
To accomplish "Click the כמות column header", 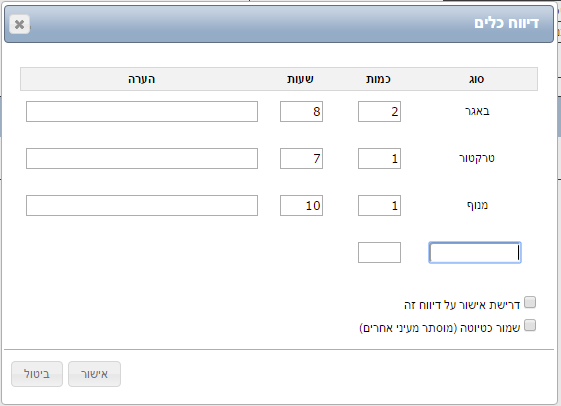I will (x=378, y=79).
